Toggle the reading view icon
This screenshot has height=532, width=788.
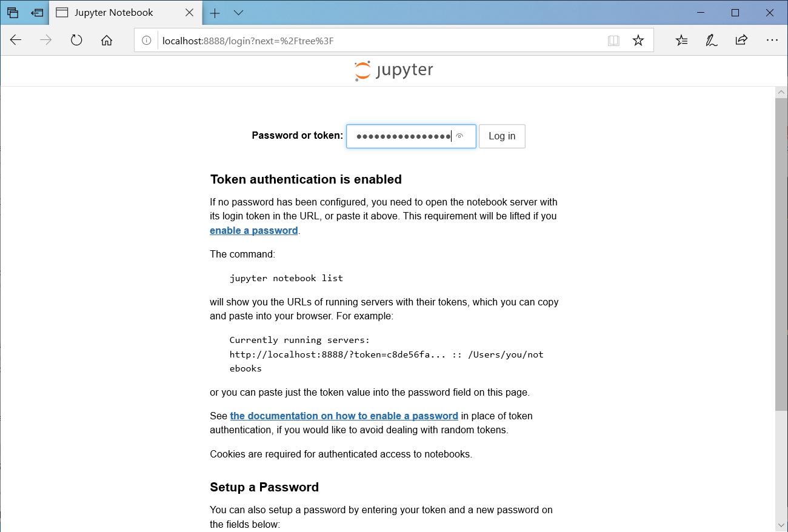click(613, 41)
